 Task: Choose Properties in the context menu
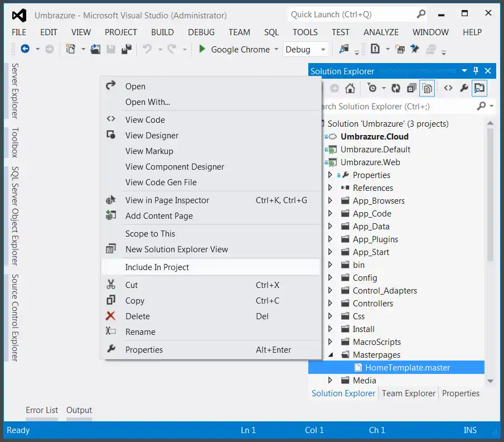tap(211, 350)
